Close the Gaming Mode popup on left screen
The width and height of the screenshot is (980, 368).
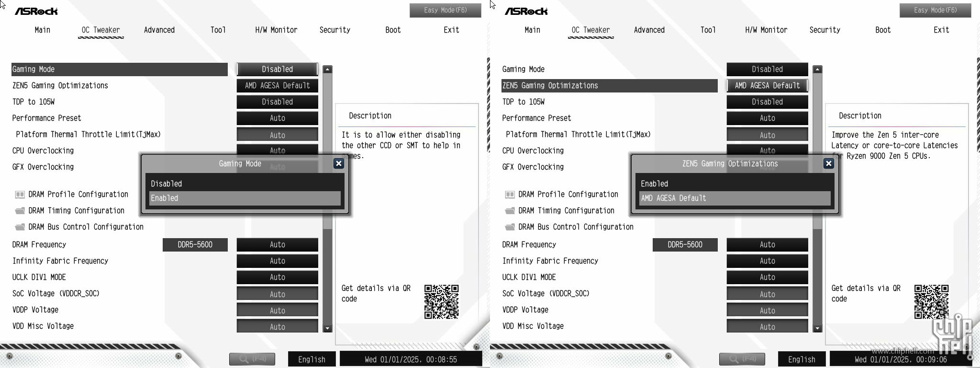tap(339, 163)
